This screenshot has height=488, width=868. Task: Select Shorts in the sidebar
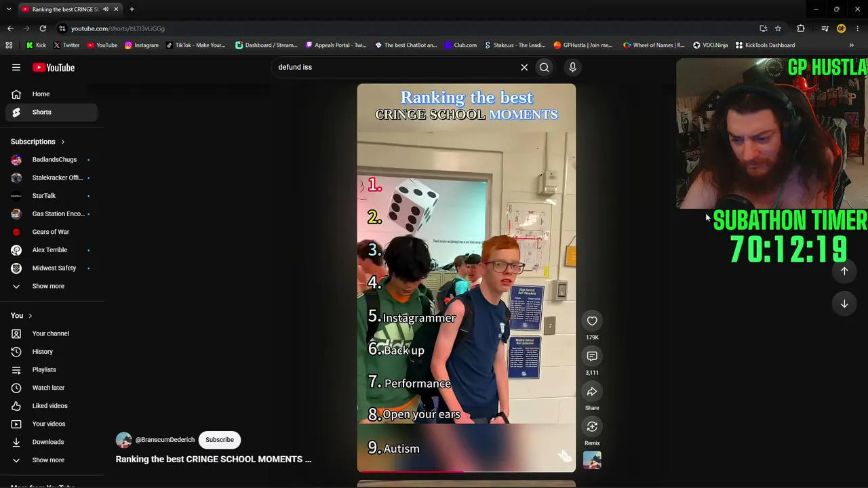[52, 112]
